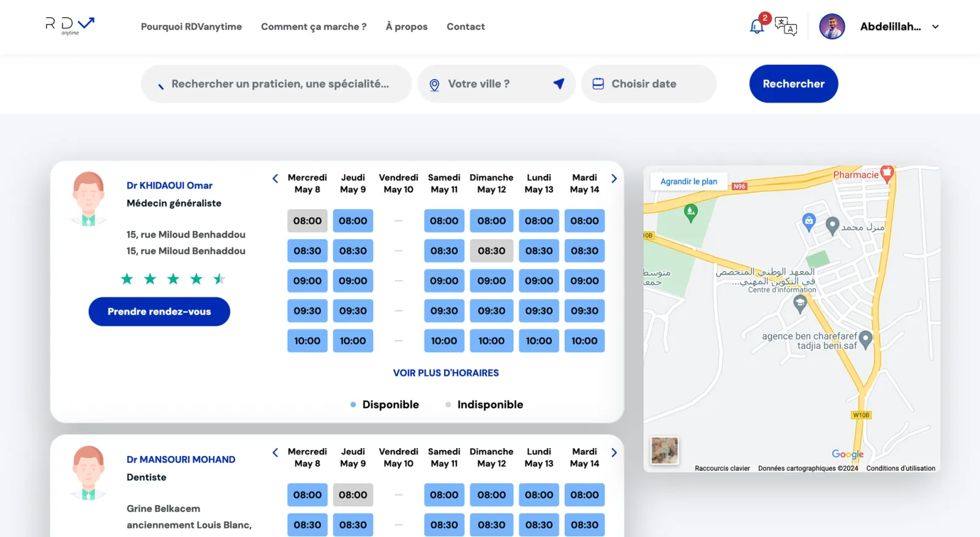Open Dr KHIDAOUI Omar profile
The width and height of the screenshot is (980, 537).
click(170, 186)
